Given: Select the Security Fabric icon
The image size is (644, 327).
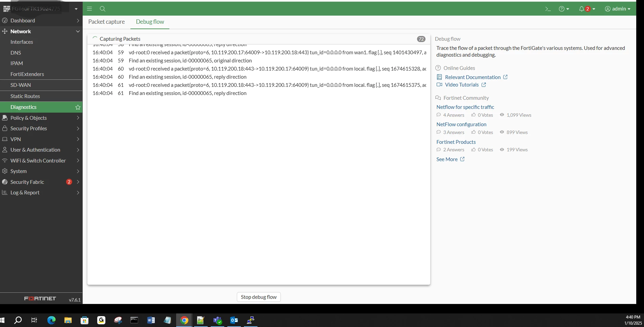Looking at the screenshot, I should point(5,182).
